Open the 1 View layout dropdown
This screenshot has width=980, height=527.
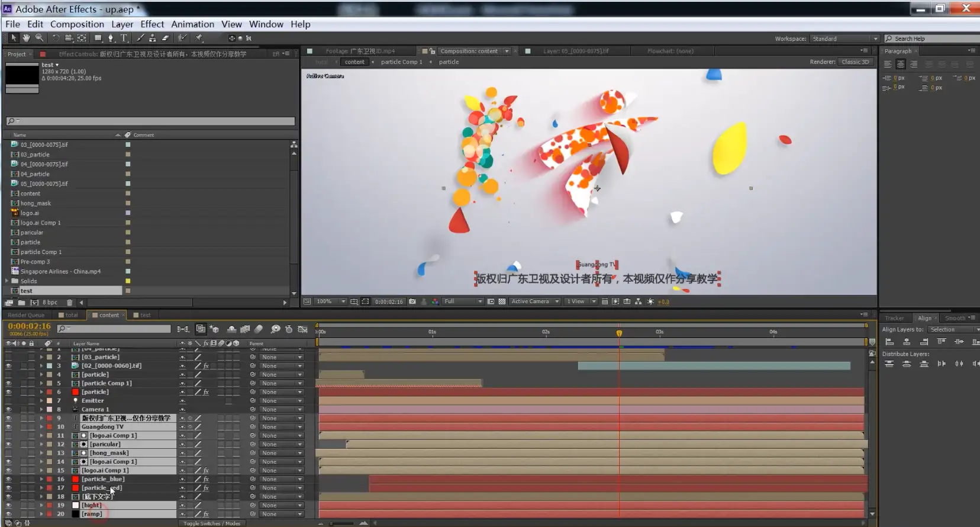click(581, 301)
